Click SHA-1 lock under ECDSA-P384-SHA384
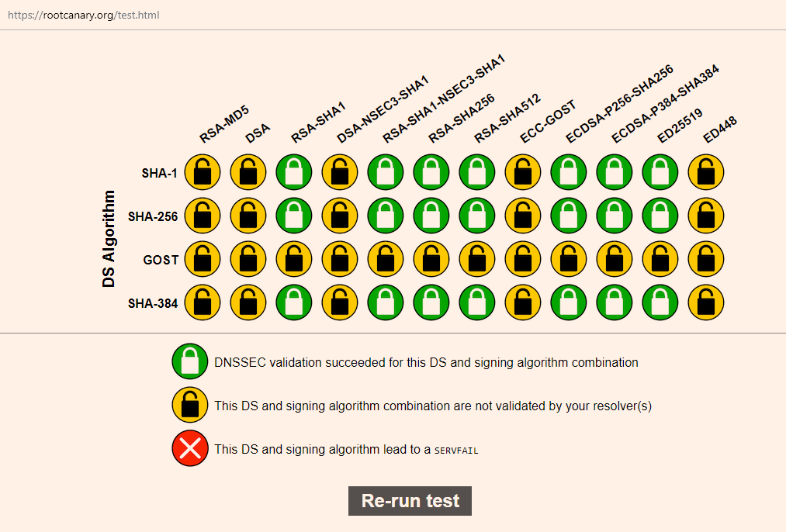Viewport: 786px width, 532px height. (614, 172)
